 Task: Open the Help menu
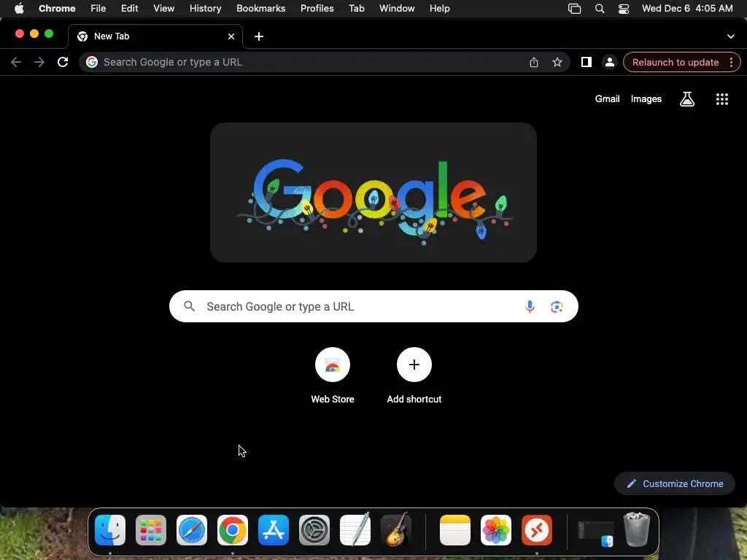pyautogui.click(x=439, y=9)
